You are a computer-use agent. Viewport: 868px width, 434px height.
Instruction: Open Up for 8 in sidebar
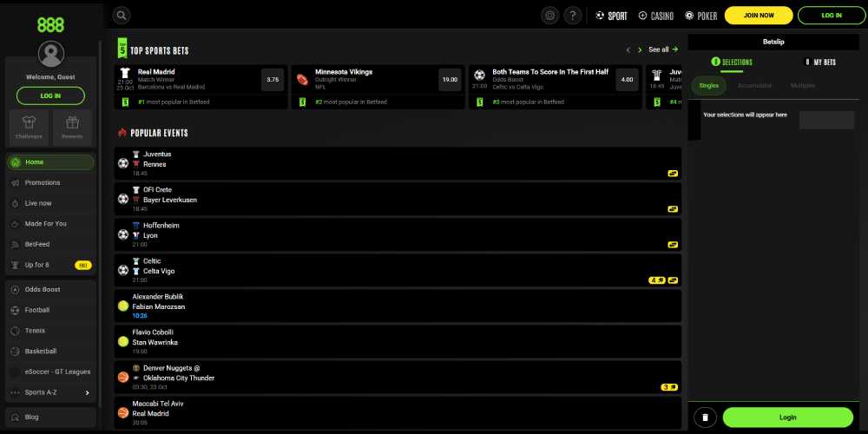(x=50, y=265)
